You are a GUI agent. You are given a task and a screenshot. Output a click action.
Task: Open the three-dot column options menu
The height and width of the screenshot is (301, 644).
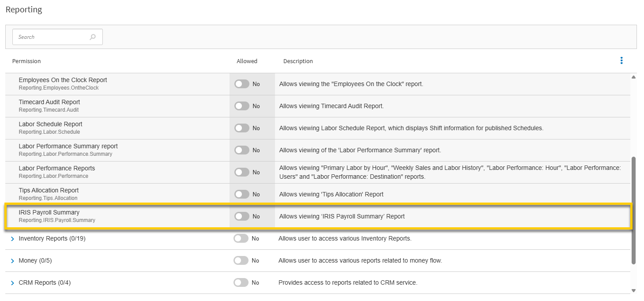coord(621,60)
